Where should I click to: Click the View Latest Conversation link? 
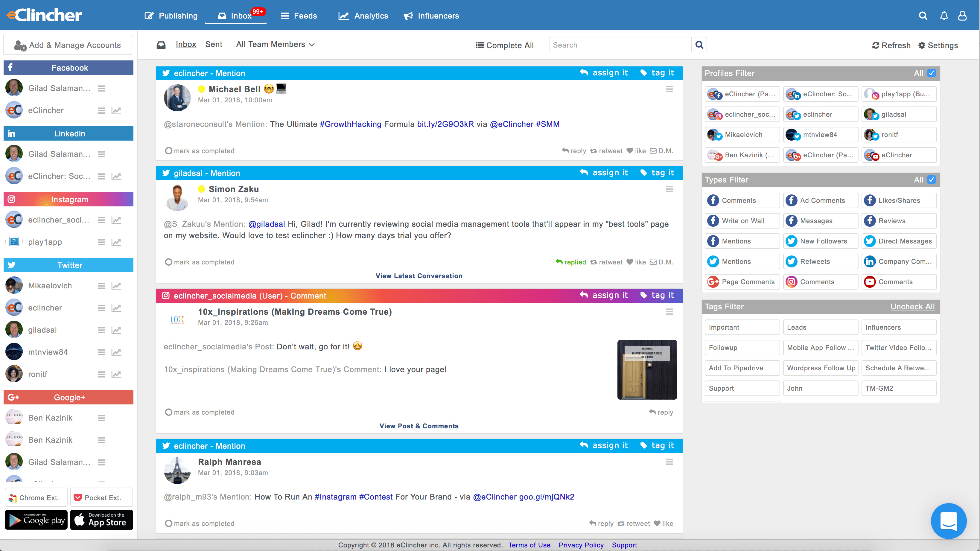pyautogui.click(x=419, y=276)
